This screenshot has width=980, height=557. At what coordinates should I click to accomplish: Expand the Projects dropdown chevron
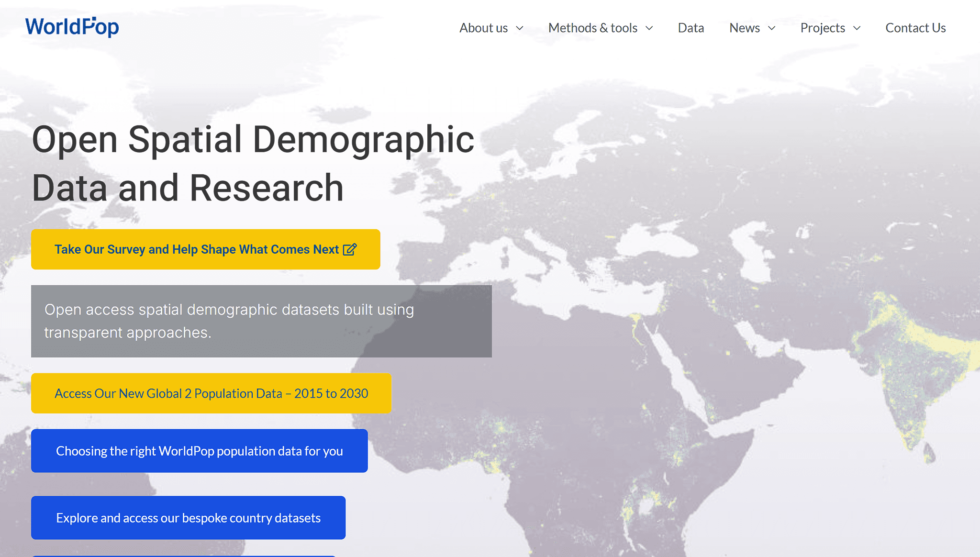point(857,28)
